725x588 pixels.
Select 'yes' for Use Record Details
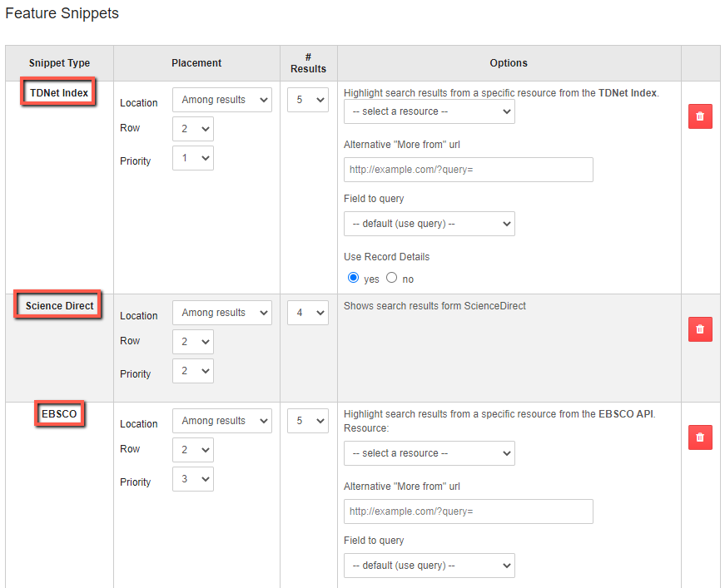pos(353,278)
